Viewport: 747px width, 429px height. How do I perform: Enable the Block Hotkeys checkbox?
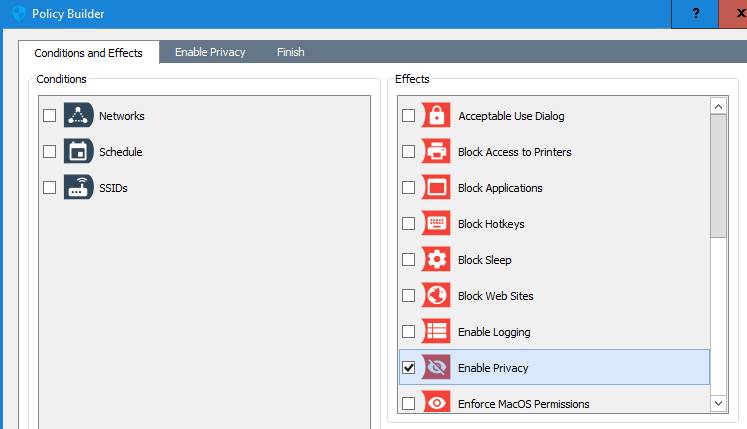[x=408, y=224]
